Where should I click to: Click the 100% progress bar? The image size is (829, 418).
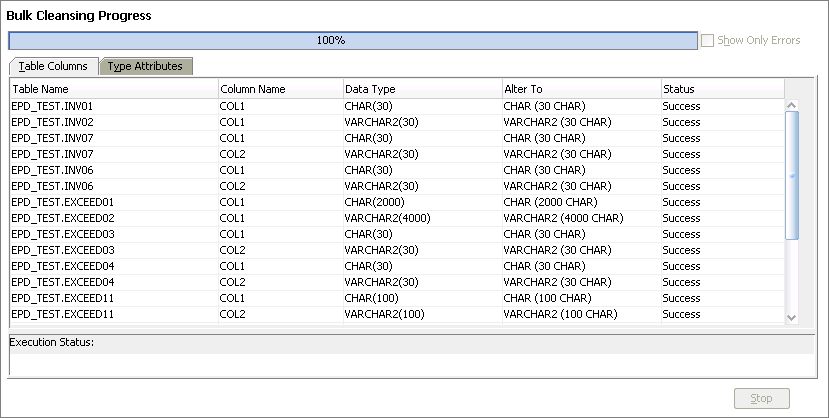352,41
